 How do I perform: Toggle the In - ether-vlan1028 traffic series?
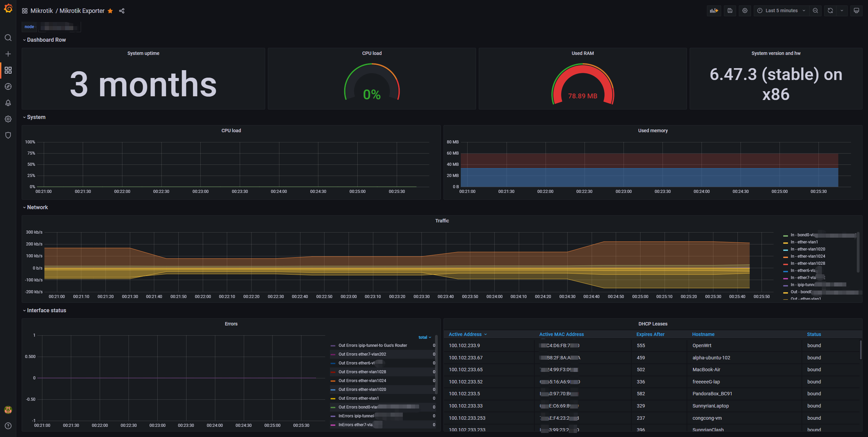point(808,263)
